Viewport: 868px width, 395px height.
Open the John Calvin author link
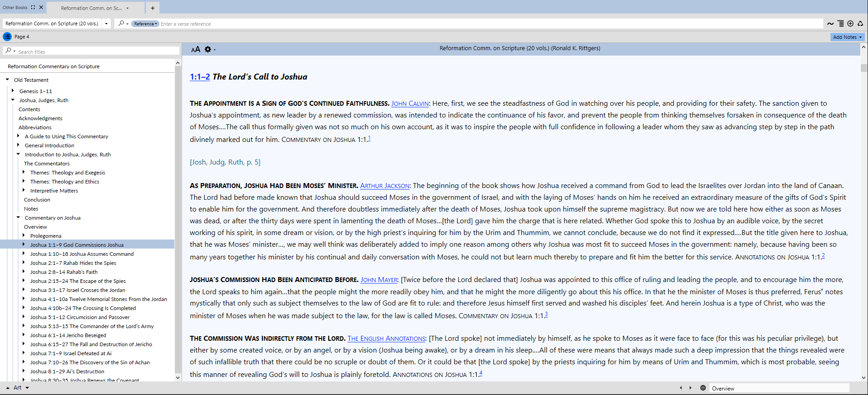point(410,103)
